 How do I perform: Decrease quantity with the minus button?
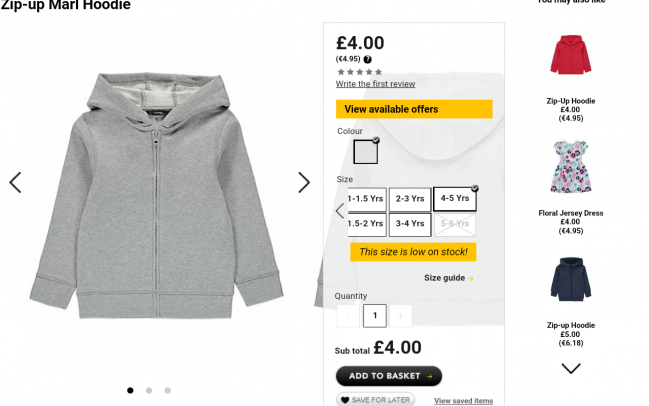pyautogui.click(x=348, y=316)
